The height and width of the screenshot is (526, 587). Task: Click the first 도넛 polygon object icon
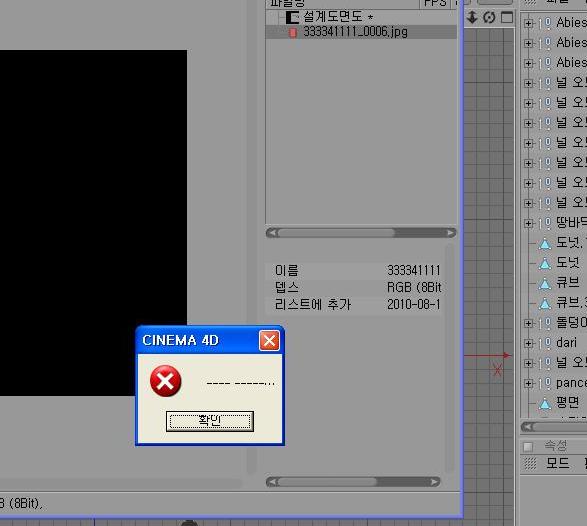(x=545, y=244)
